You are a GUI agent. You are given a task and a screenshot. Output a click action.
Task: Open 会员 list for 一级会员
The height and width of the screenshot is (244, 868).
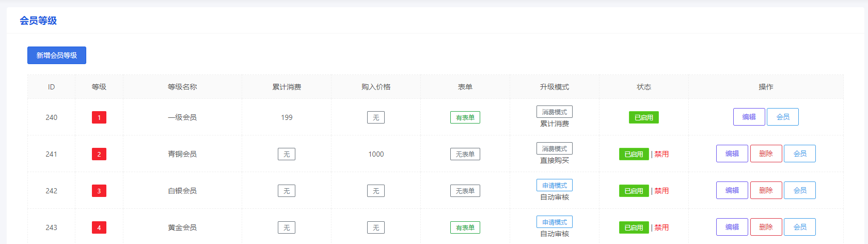(782, 117)
